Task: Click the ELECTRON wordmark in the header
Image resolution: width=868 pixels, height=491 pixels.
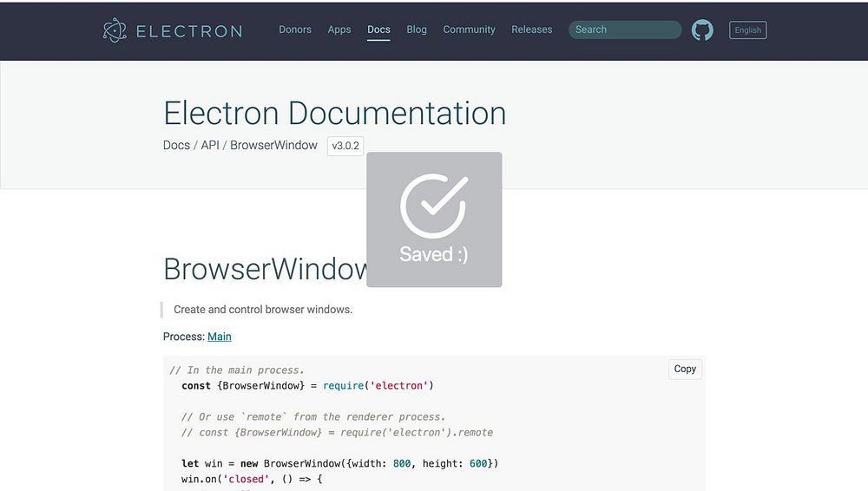Action: click(188, 31)
